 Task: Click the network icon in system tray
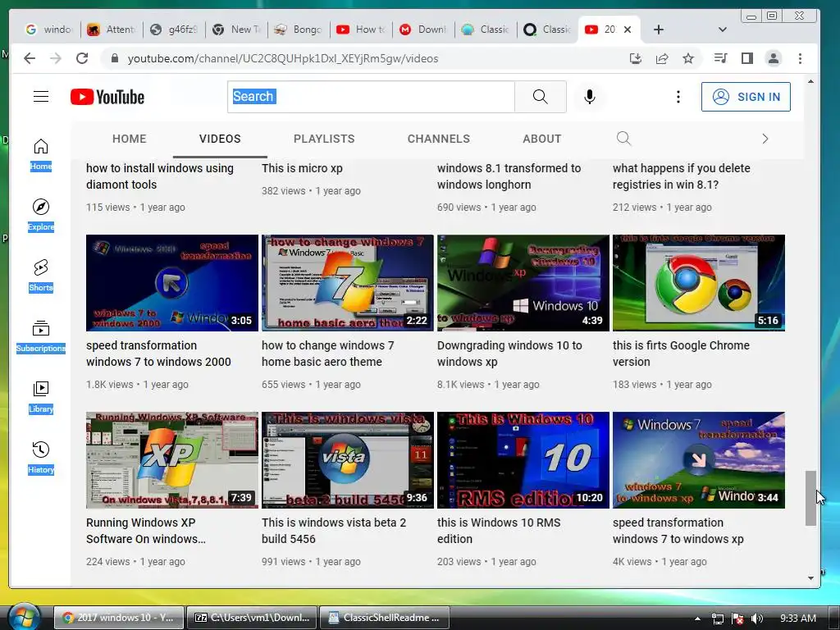[717, 619]
